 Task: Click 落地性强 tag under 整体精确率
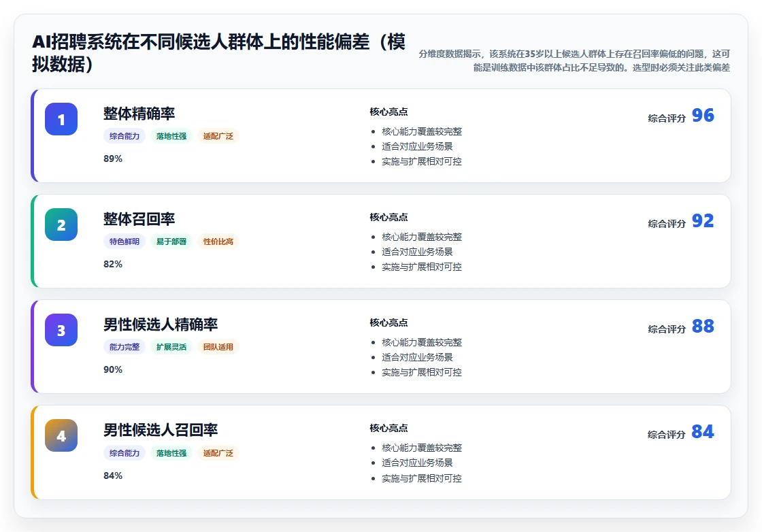171,136
